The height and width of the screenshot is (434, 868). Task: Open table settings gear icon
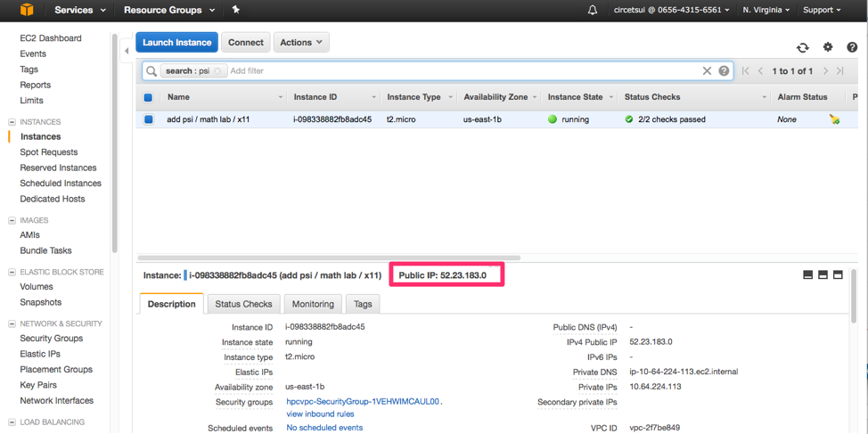tap(828, 47)
